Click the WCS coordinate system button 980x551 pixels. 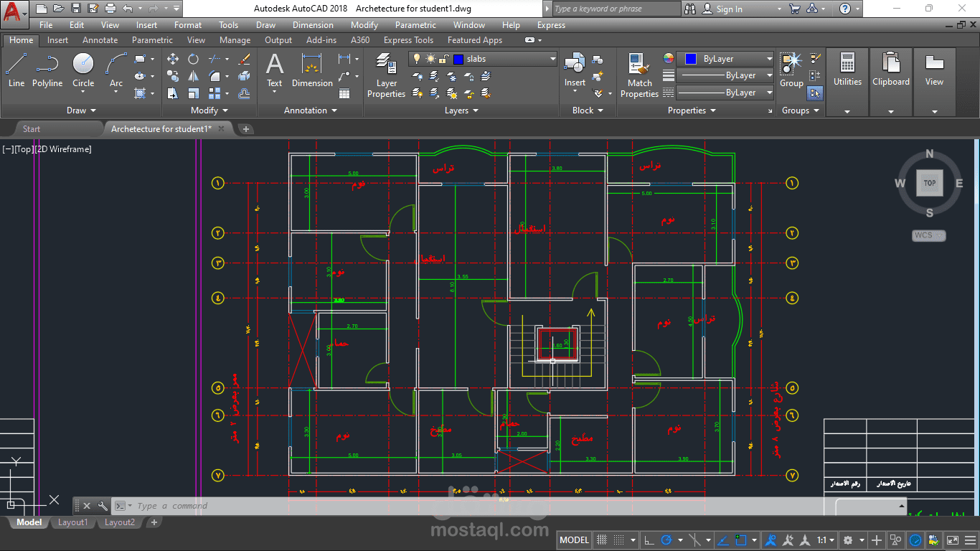[x=929, y=235]
